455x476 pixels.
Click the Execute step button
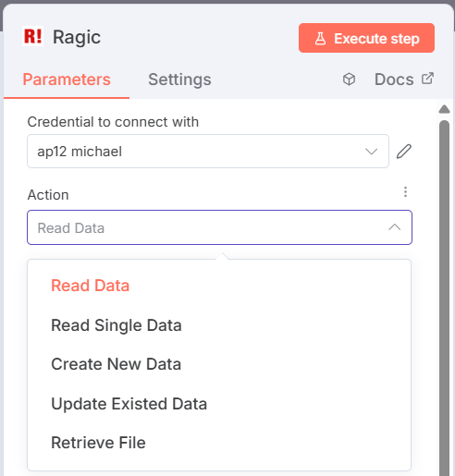pyautogui.click(x=366, y=38)
